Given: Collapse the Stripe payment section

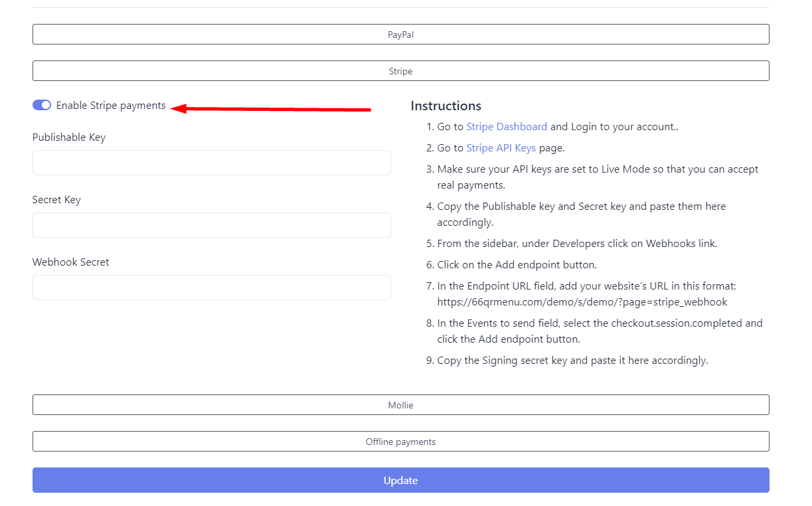Looking at the screenshot, I should (400, 71).
